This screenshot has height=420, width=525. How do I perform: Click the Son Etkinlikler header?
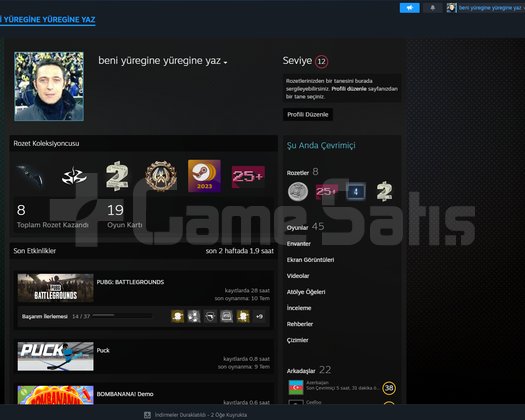[x=34, y=251]
